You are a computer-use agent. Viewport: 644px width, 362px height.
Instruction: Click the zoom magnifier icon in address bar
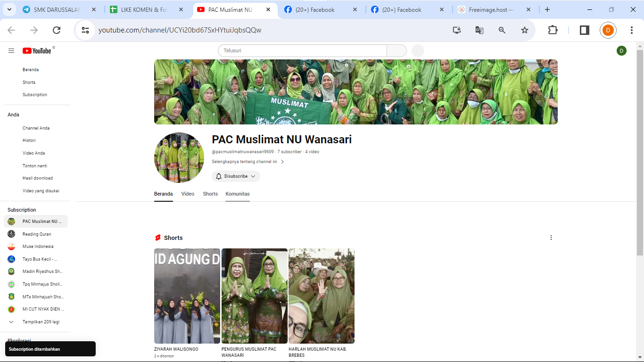502,30
